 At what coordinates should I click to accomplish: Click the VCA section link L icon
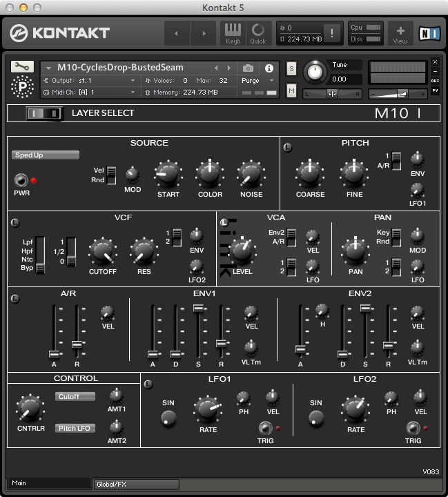pos(224,222)
